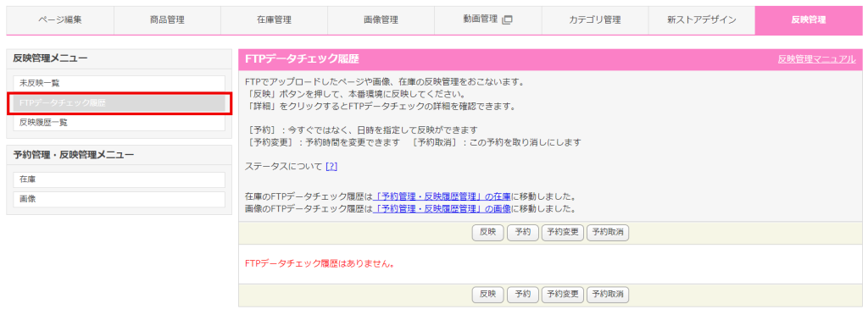Switch to the 商品管理 tab

167,20
